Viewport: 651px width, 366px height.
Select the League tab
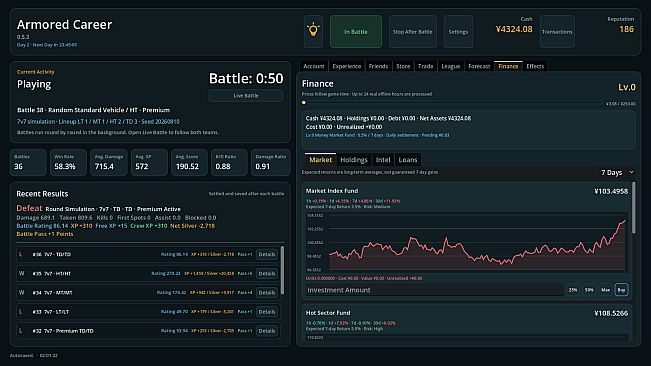coord(450,66)
